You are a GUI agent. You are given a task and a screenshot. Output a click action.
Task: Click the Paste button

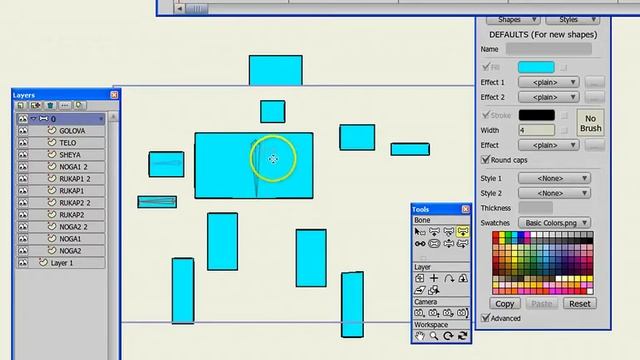click(542, 304)
